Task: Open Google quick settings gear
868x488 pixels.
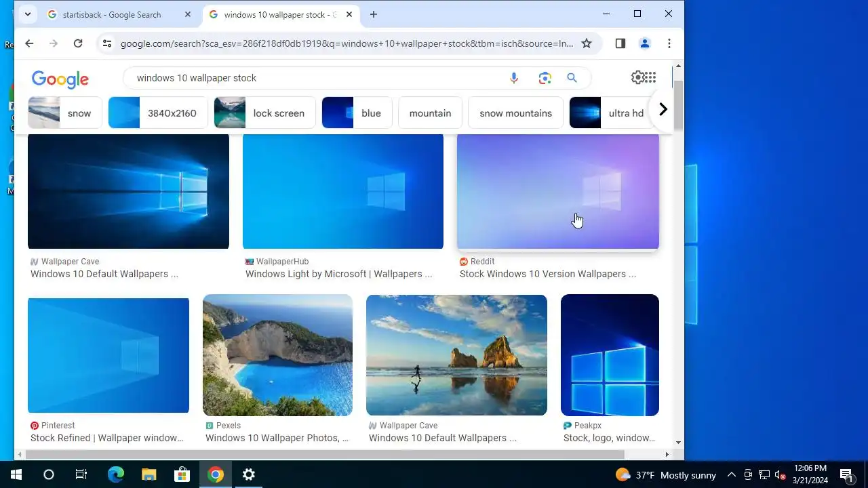Action: point(637,77)
